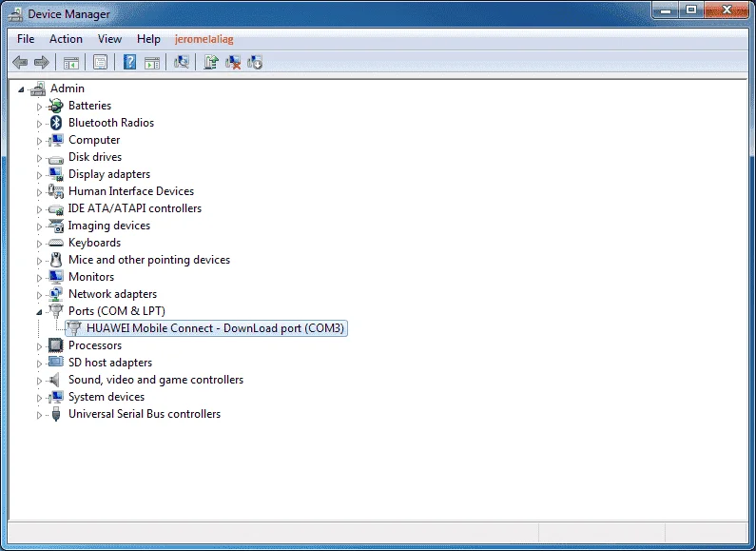Screen dimensions: 756x551
Task: Select the Keyboards category icon
Action: click(x=56, y=243)
